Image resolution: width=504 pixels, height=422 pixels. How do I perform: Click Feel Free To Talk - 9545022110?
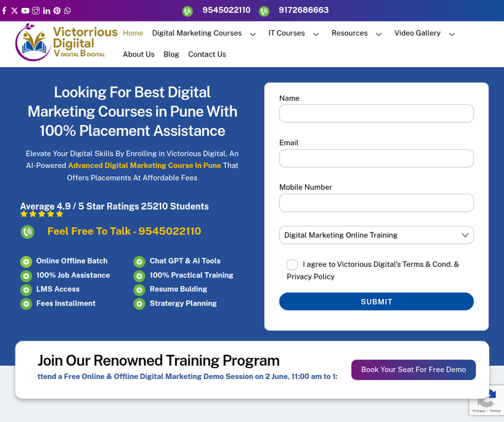tap(124, 231)
